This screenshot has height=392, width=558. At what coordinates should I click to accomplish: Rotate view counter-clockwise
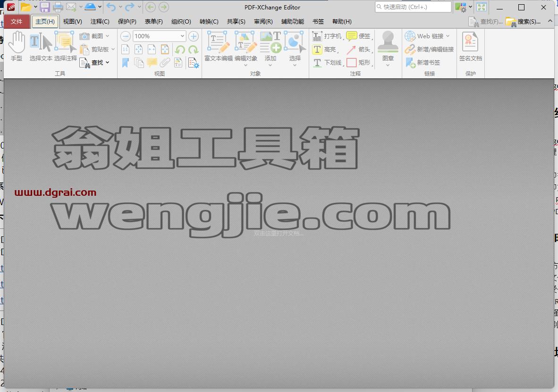coord(180,50)
